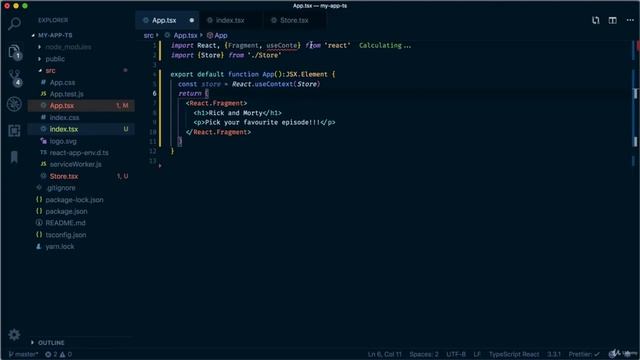Open the Bookmarks icon in activity bar

click(14, 157)
